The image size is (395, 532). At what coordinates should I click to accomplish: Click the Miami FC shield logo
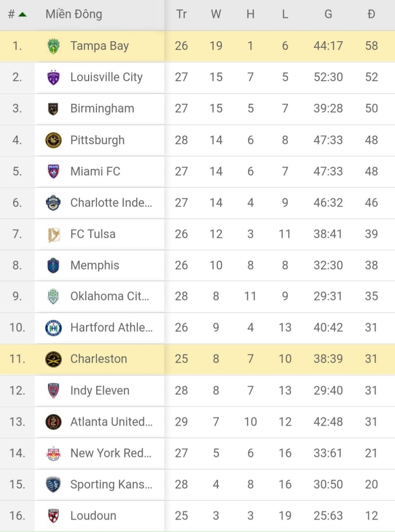coord(54,171)
